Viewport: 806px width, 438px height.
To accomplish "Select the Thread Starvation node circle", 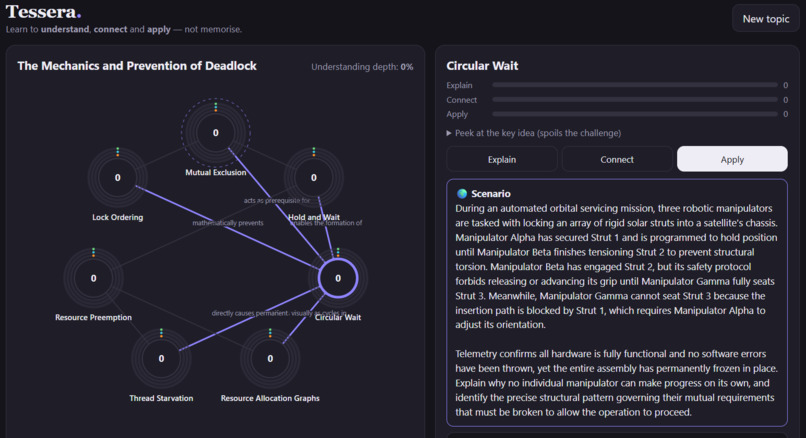I will coord(161,358).
